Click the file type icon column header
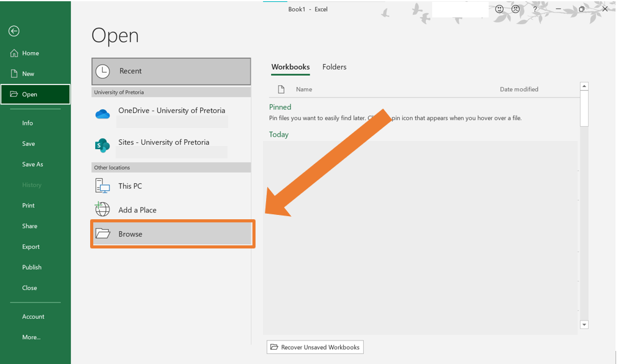 click(281, 89)
